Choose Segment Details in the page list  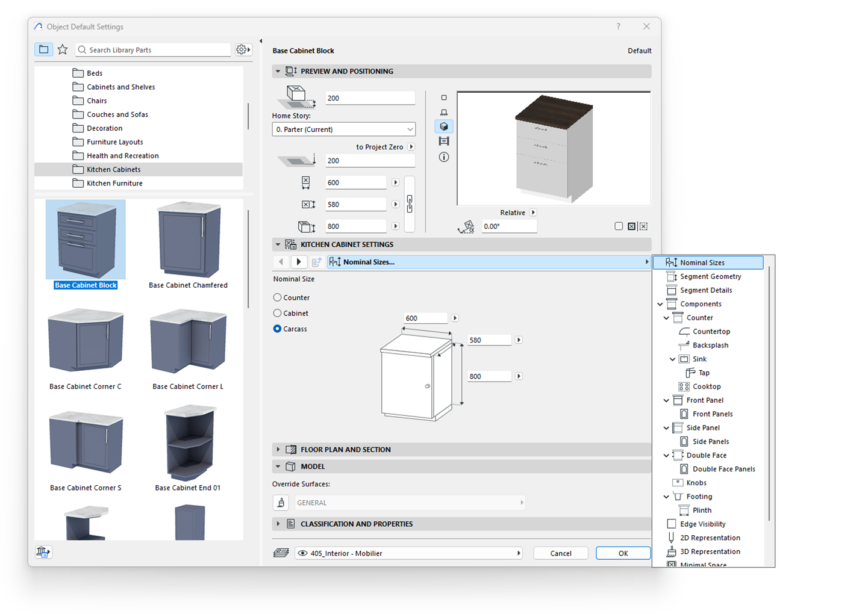706,290
